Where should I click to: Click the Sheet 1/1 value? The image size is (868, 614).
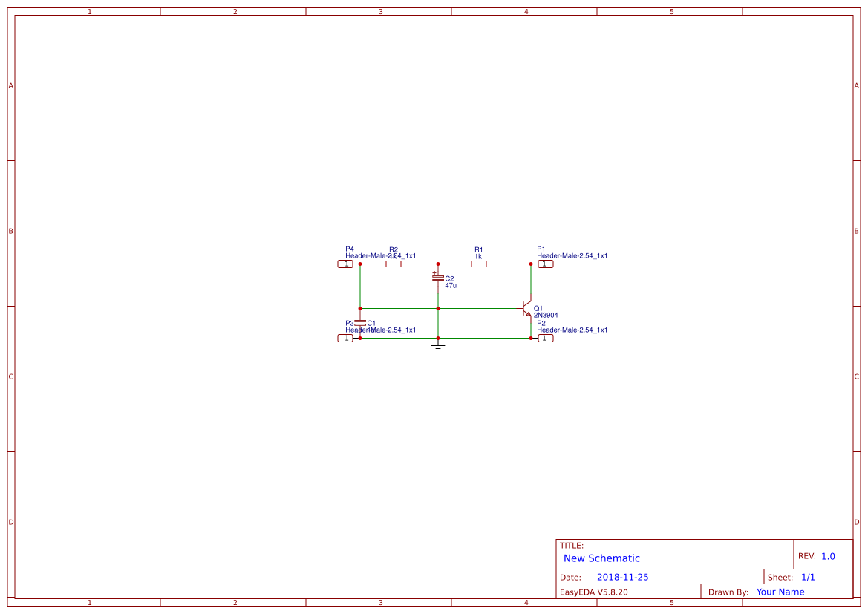coord(808,577)
